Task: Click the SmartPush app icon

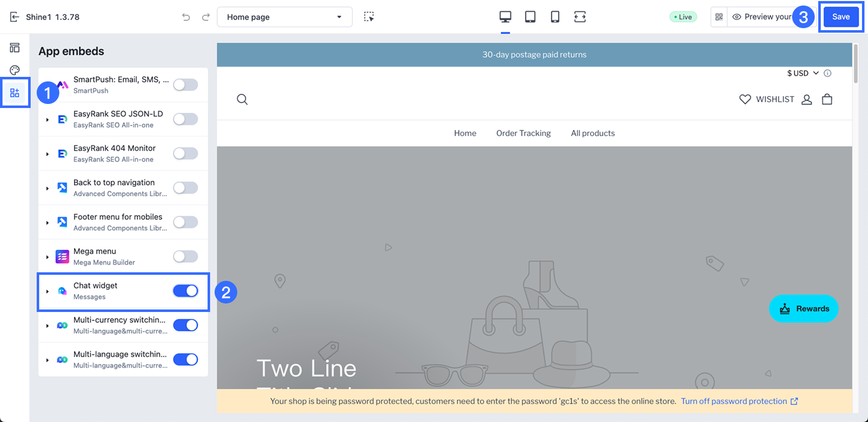Action: (63, 85)
